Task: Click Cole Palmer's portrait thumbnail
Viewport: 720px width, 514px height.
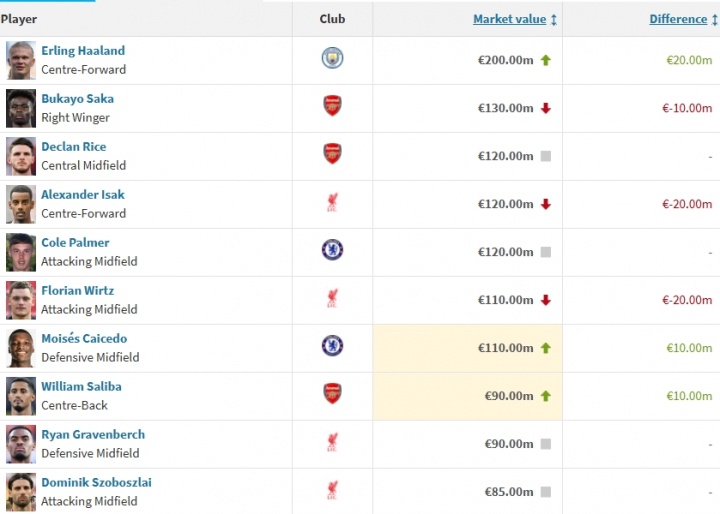Action: tap(21, 252)
